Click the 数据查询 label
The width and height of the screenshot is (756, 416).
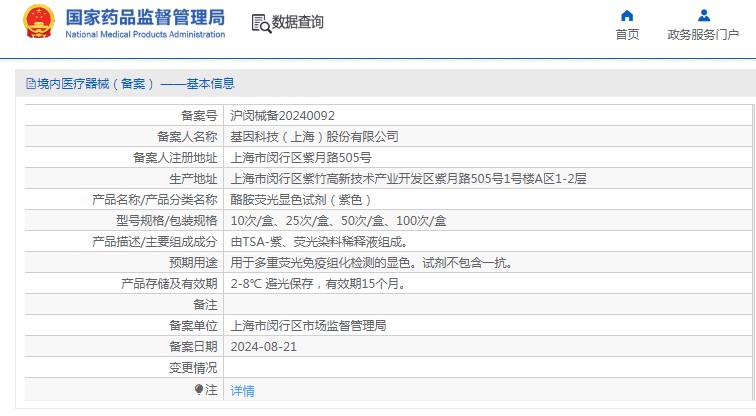click(x=297, y=22)
